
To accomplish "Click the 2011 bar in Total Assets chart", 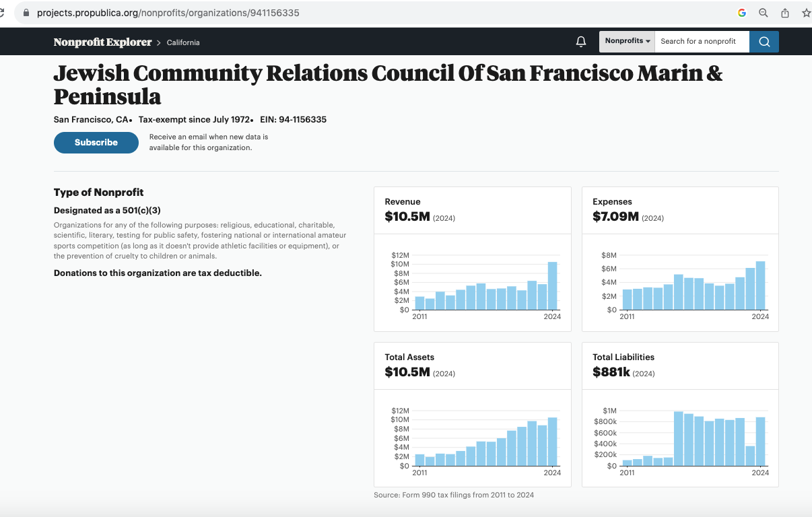I will click(419, 460).
